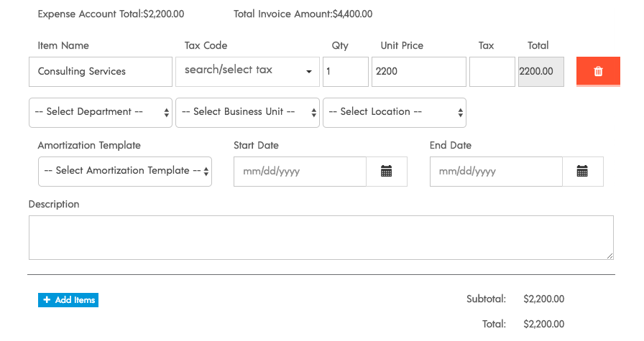
Task: Open the Select Business Unit dropdown
Action: tap(247, 113)
